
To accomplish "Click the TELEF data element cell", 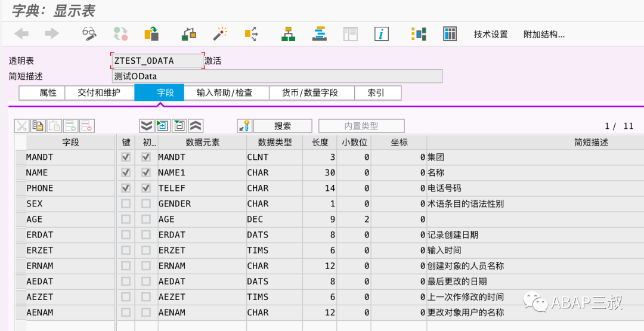I will [x=203, y=188].
